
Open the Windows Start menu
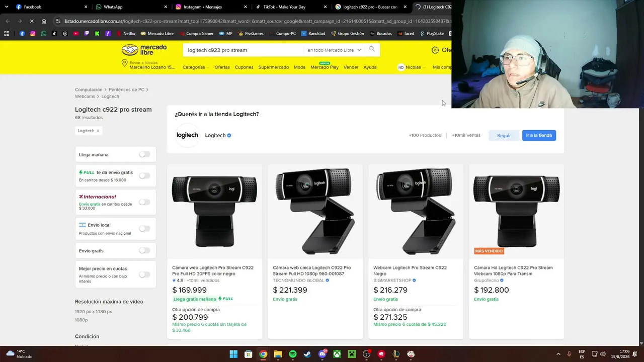pyautogui.click(x=233, y=354)
